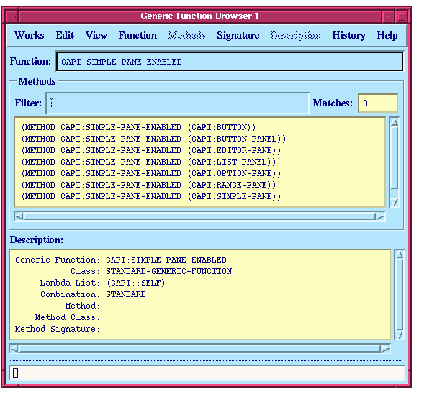Click the STANDARD-GENERIC-FUNCTION class value
This screenshot has width=423, height=396.
tap(169, 271)
